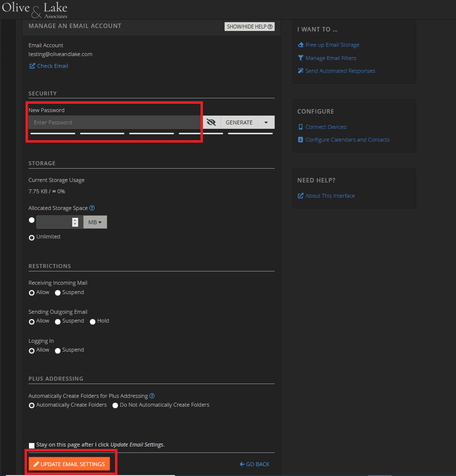This screenshot has height=476, width=456.
Task: Click the Update Email Settings button
Action: [x=69, y=464]
